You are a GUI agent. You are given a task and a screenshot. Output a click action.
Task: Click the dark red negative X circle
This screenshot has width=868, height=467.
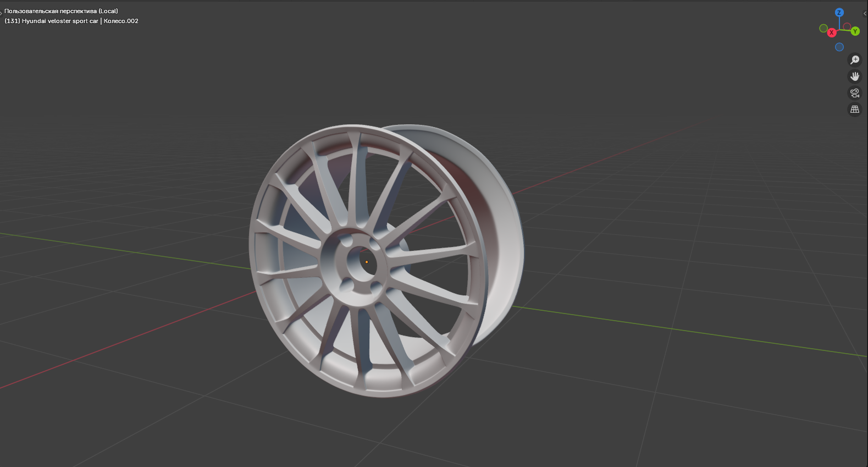pyautogui.click(x=847, y=26)
